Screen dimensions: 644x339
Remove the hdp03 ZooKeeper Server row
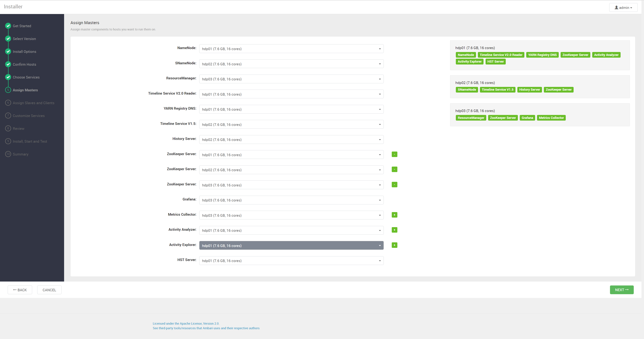(x=394, y=185)
